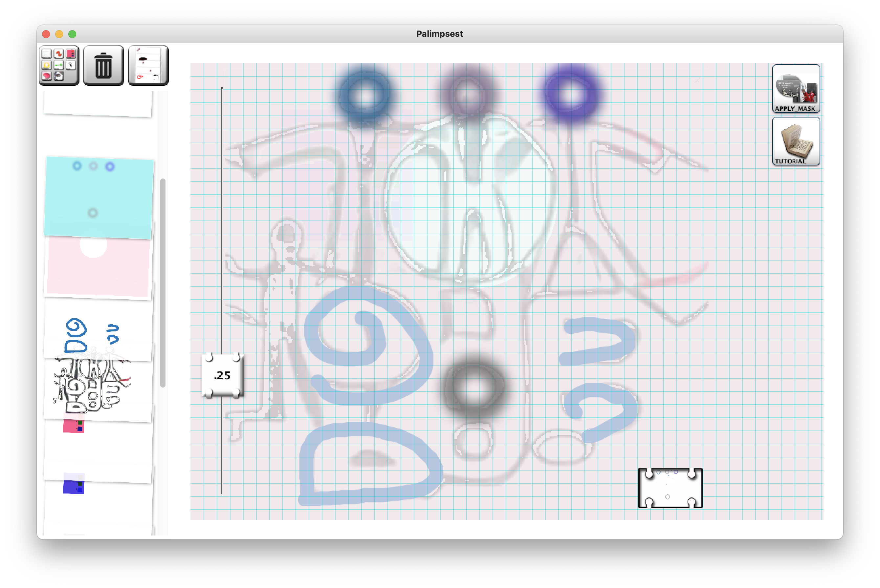Select the cyan layer thumbnail with circles
The width and height of the screenshot is (880, 588).
pos(99,197)
